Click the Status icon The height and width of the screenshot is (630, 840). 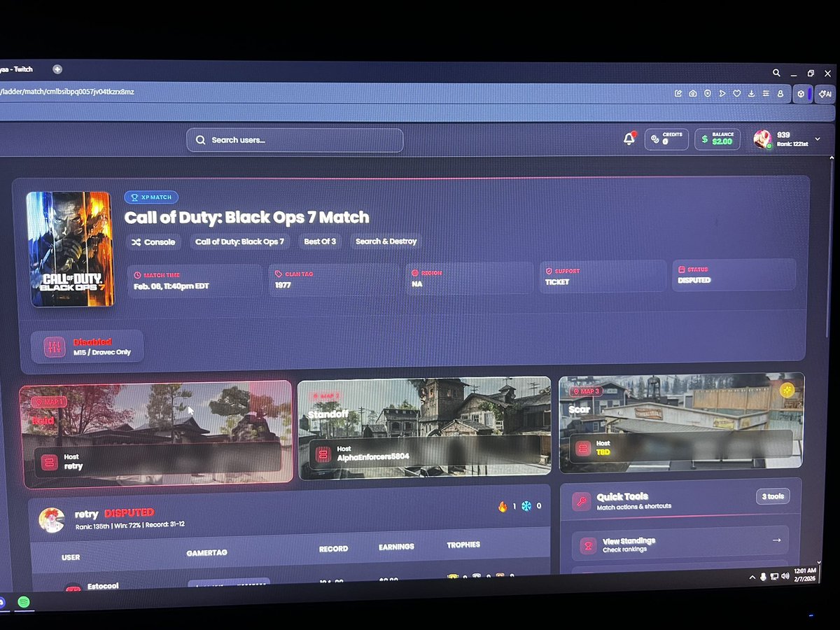point(682,269)
